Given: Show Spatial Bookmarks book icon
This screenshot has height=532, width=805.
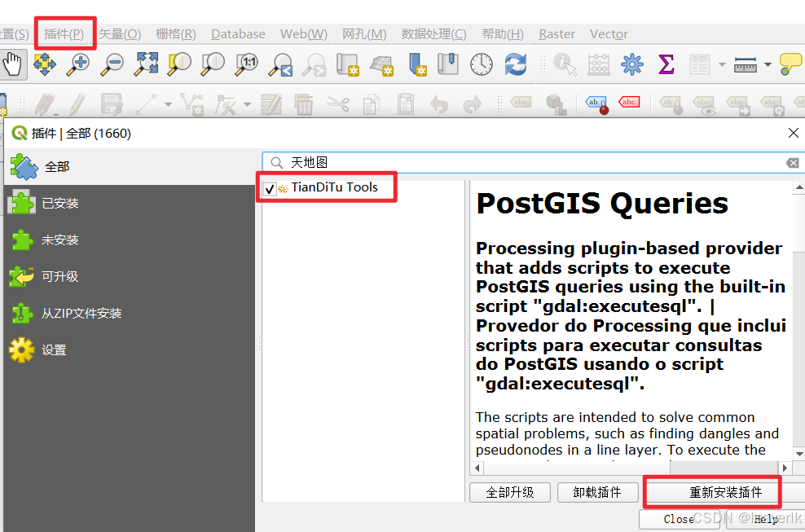Looking at the screenshot, I should pyautogui.click(x=447, y=64).
